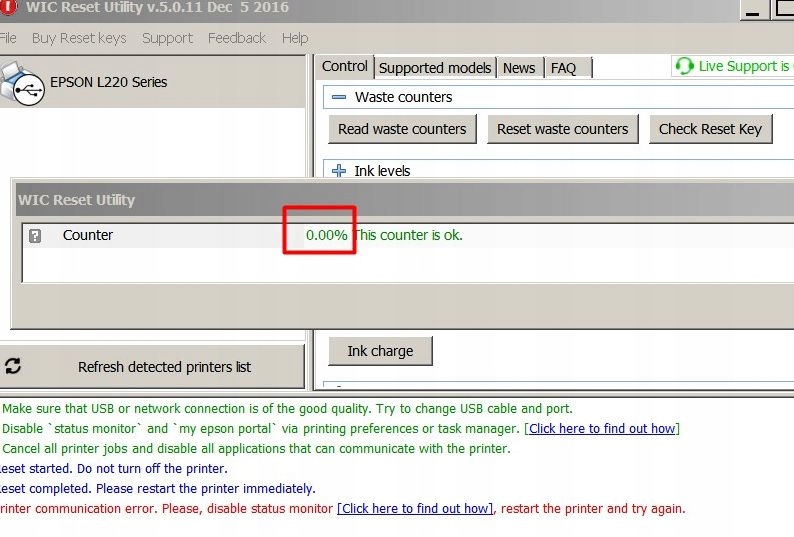Open Live Support link text

(746, 66)
